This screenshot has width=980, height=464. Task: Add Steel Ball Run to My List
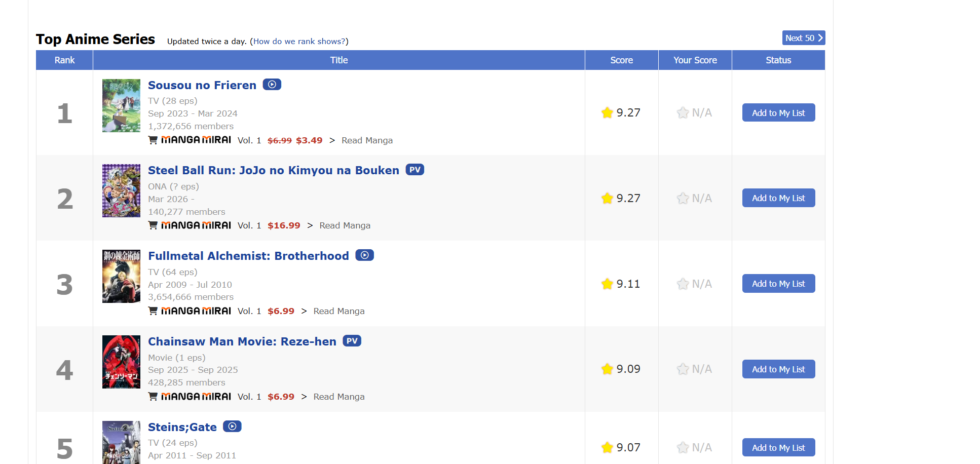click(x=778, y=198)
